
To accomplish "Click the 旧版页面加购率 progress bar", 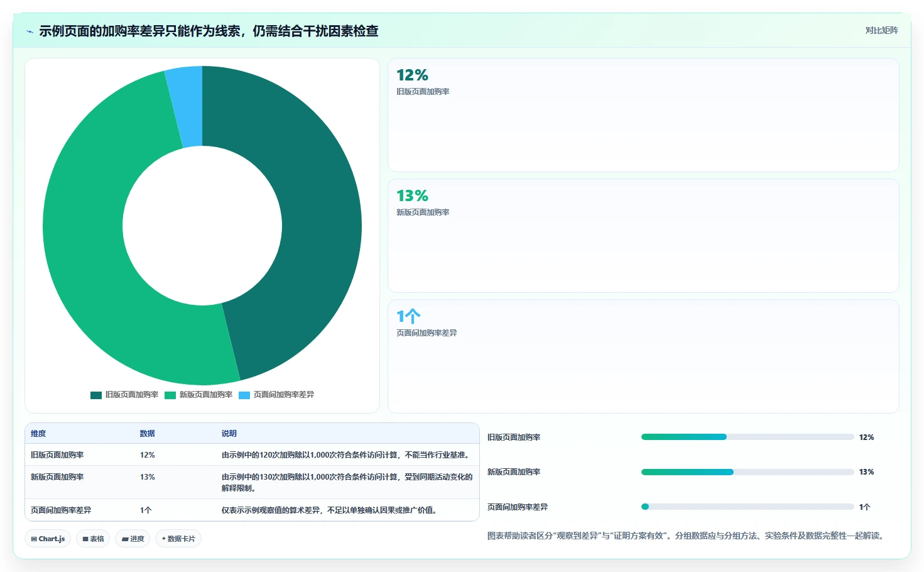I will point(747,437).
